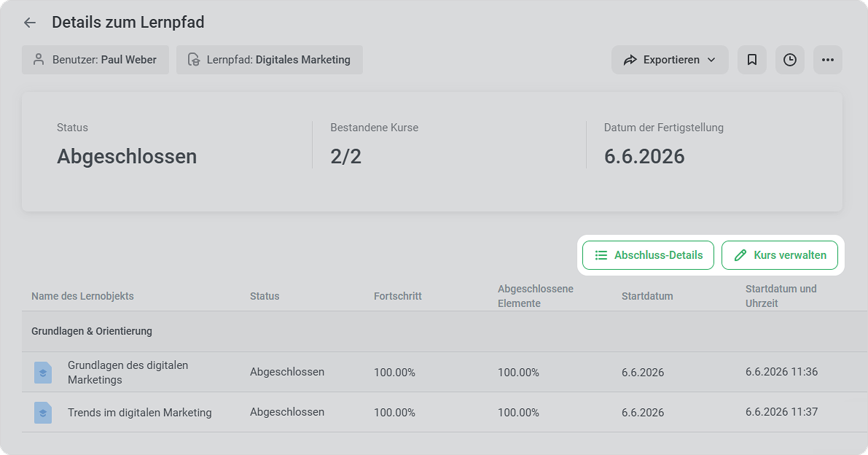Screen dimensions: 868x455
Task: Click the pencil icon on Kurs verwalten
Action: tap(740, 255)
